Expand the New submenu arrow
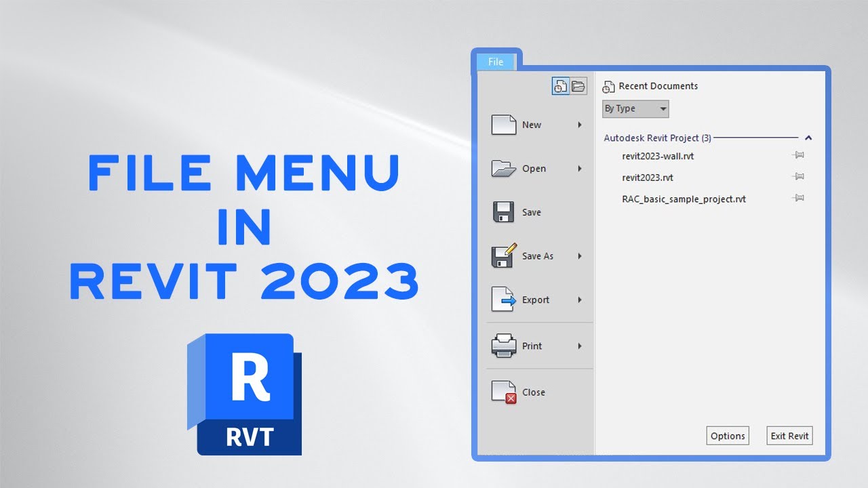This screenshot has height=488, width=868. (x=580, y=125)
